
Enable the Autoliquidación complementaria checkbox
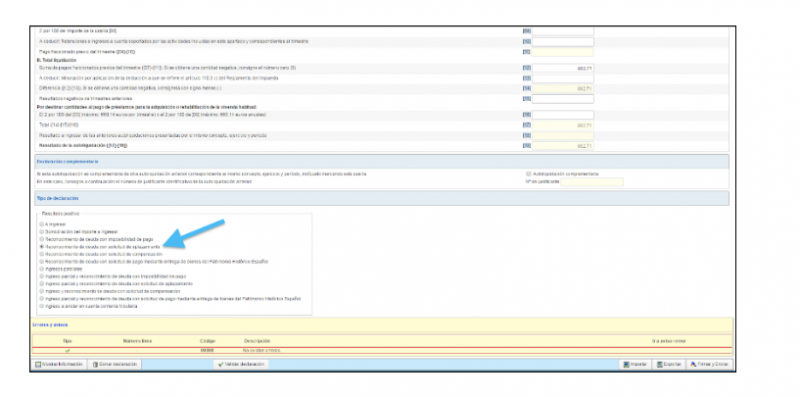529,174
